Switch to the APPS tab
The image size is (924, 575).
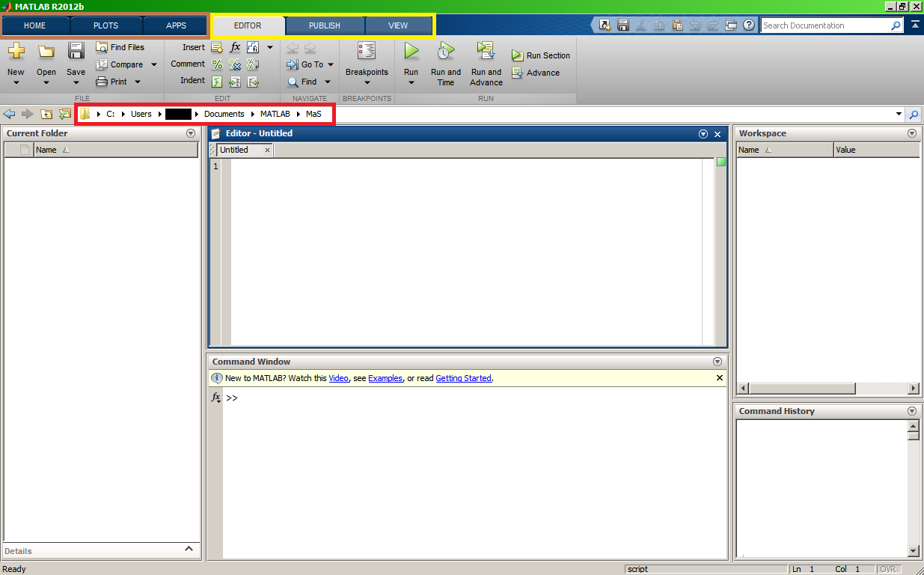coord(176,25)
